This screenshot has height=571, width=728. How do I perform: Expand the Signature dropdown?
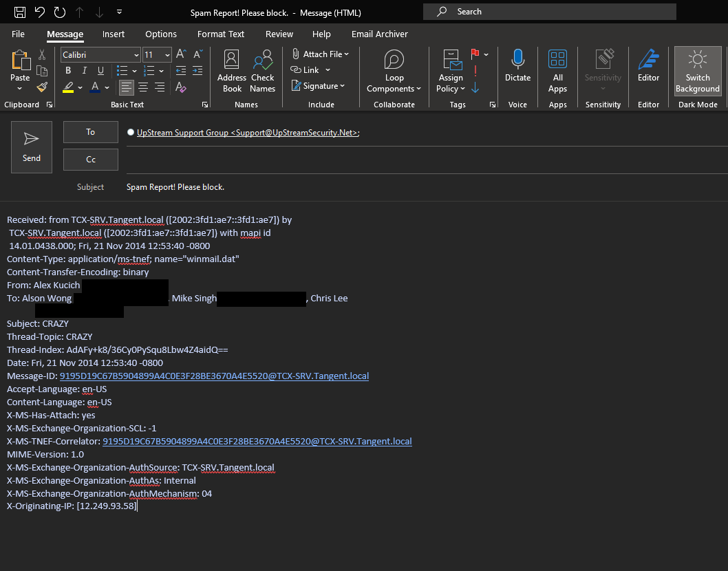pyautogui.click(x=342, y=86)
